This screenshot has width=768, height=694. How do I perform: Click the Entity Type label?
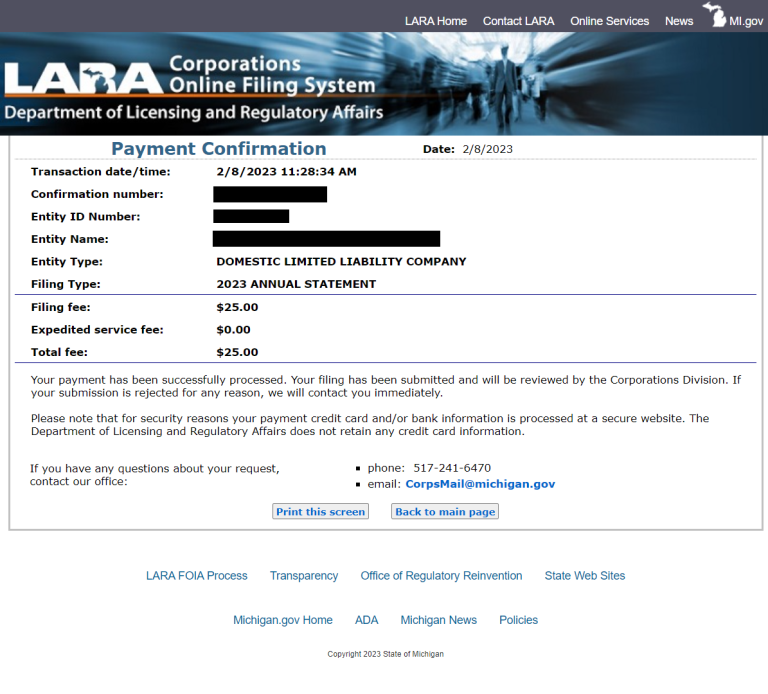pyautogui.click(x=67, y=262)
